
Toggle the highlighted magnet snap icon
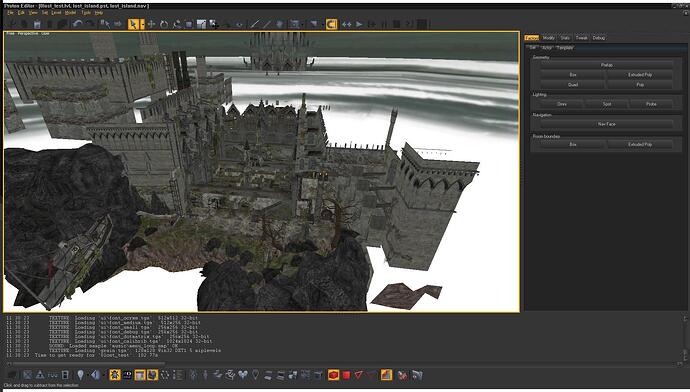click(x=331, y=24)
